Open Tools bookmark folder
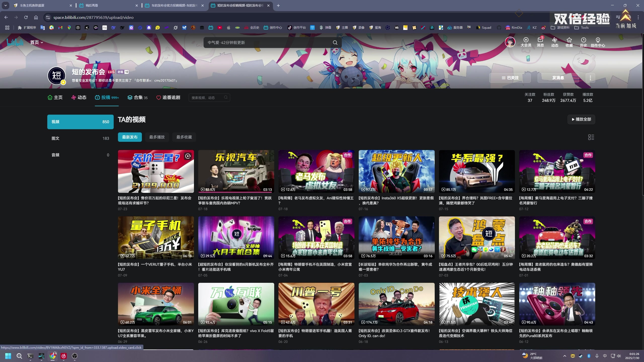 click(581, 28)
